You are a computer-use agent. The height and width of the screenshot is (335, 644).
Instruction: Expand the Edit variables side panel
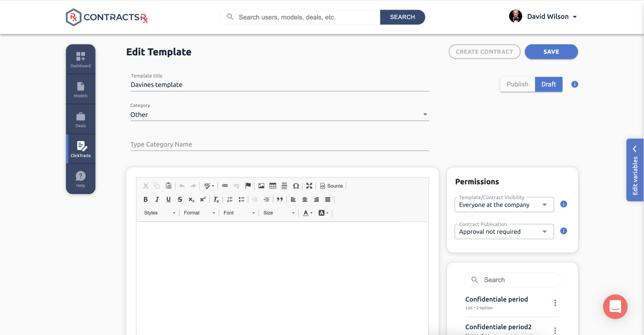(x=635, y=170)
